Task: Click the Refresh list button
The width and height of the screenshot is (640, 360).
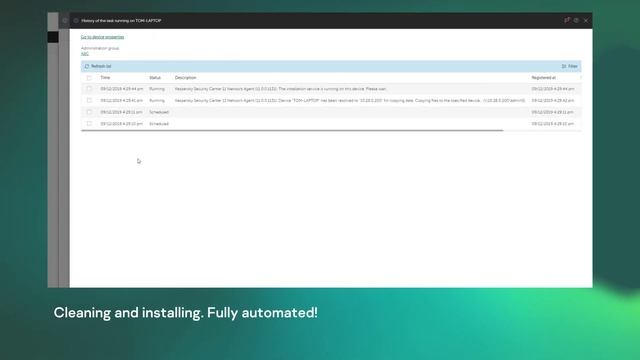Action: (98, 66)
